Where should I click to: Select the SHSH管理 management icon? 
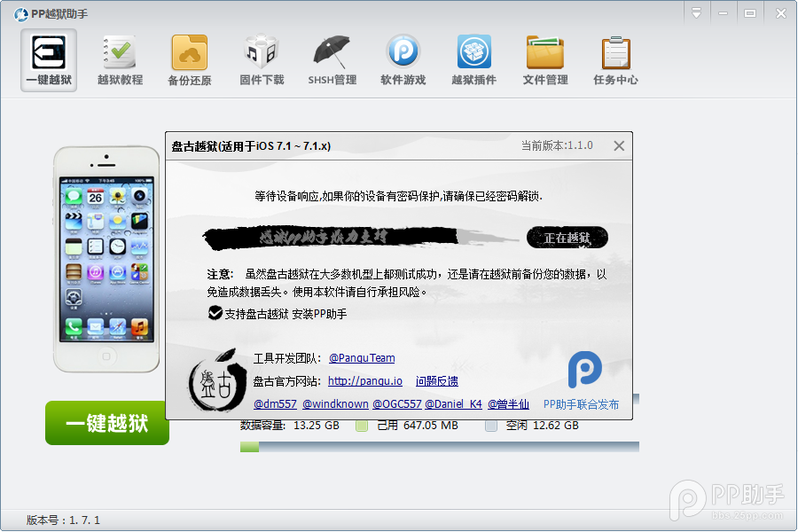pos(332,59)
